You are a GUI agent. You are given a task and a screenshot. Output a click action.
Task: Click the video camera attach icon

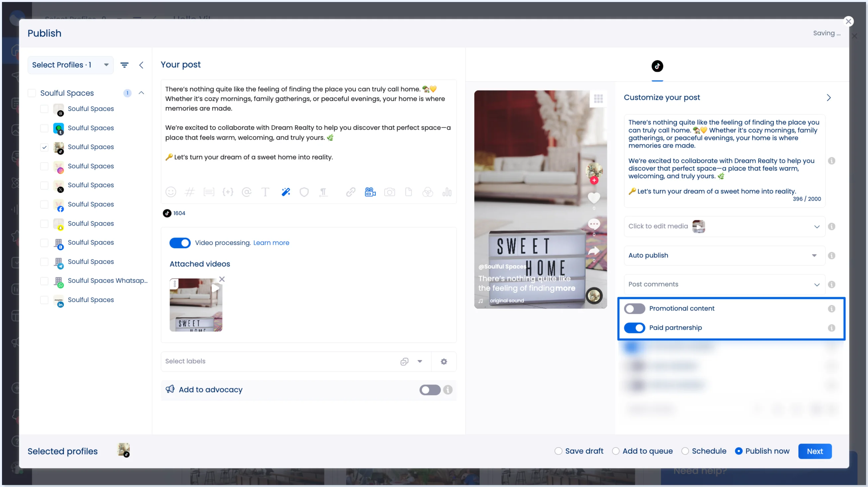(370, 192)
